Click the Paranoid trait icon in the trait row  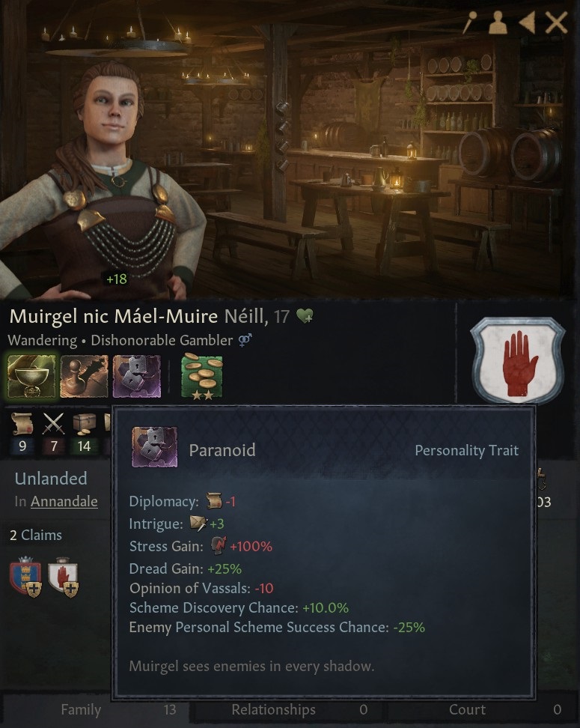pos(137,377)
